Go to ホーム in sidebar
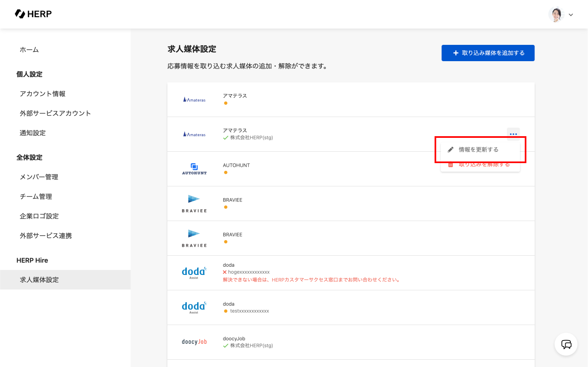Image resolution: width=588 pixels, height=367 pixels. pos(29,50)
